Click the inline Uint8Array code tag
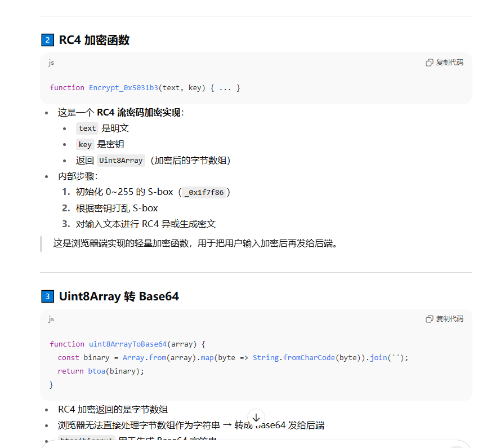478x448 pixels. point(121,161)
